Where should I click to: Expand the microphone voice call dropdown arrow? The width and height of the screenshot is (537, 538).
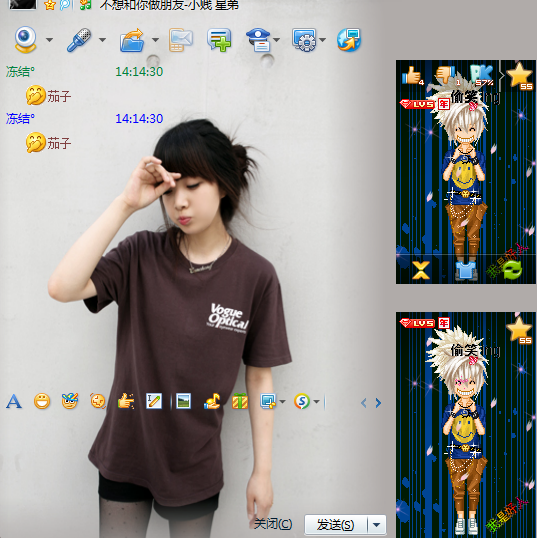(102, 40)
